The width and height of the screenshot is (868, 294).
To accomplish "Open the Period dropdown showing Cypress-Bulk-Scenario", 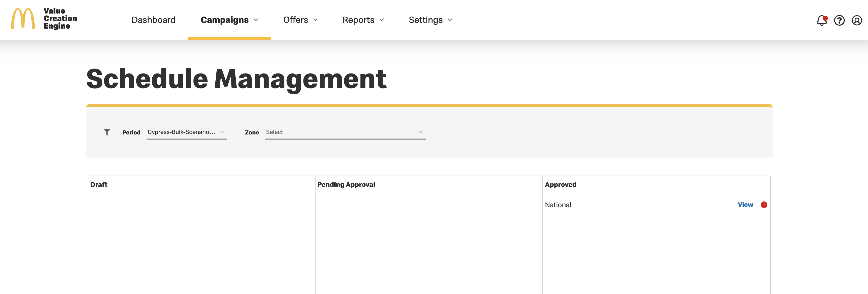I will (187, 132).
